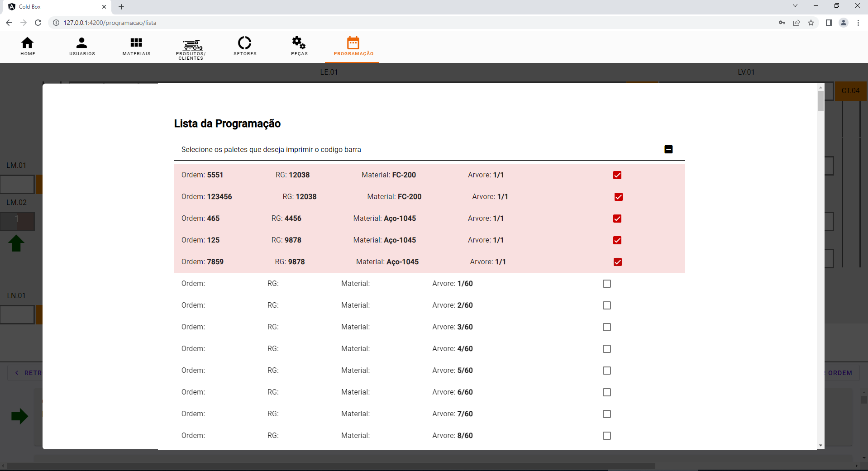868x471 pixels.
Task: Click the Lista da Programação heading
Action: coord(227,124)
